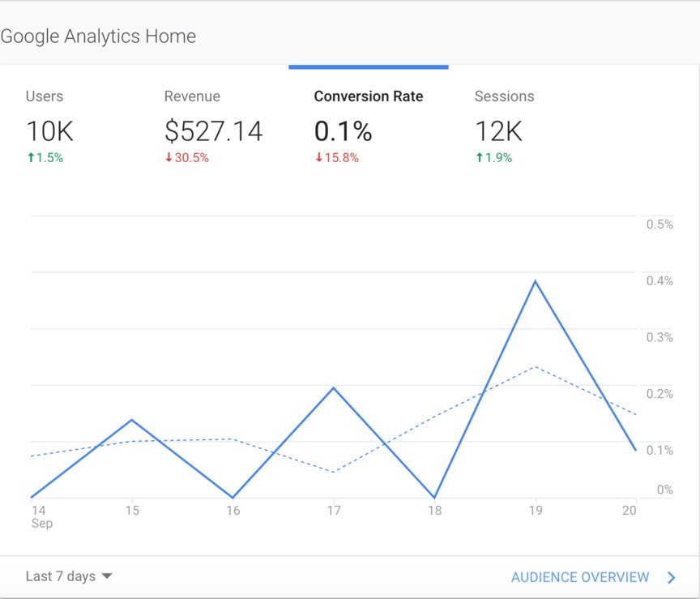Click the 1.5% users increase indicator
Image resolution: width=700 pixels, height=599 pixels.
tap(45, 158)
